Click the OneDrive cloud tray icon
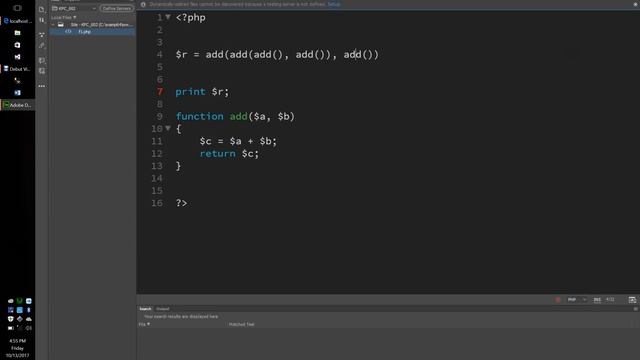640x360 pixels. [x=29, y=319]
